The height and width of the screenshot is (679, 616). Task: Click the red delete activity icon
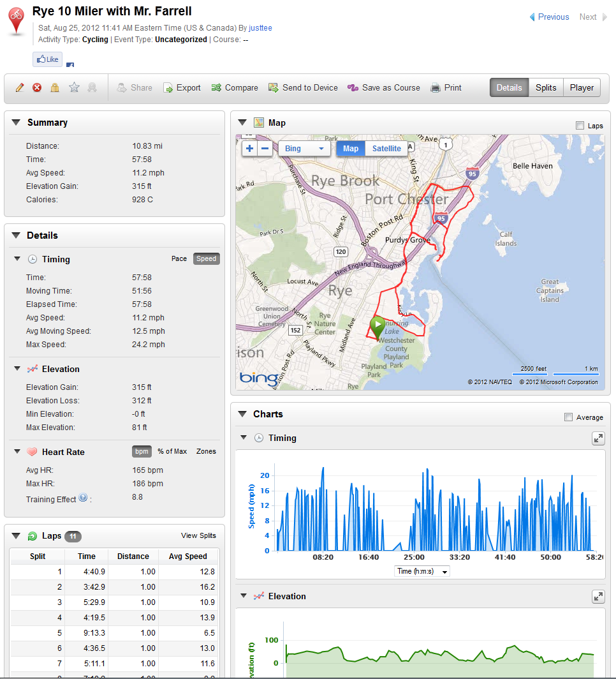(x=37, y=88)
